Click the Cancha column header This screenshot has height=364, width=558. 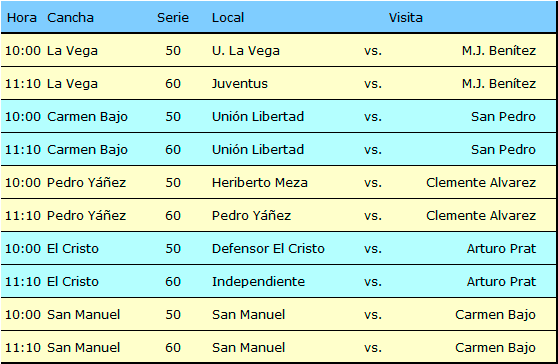click(x=70, y=17)
